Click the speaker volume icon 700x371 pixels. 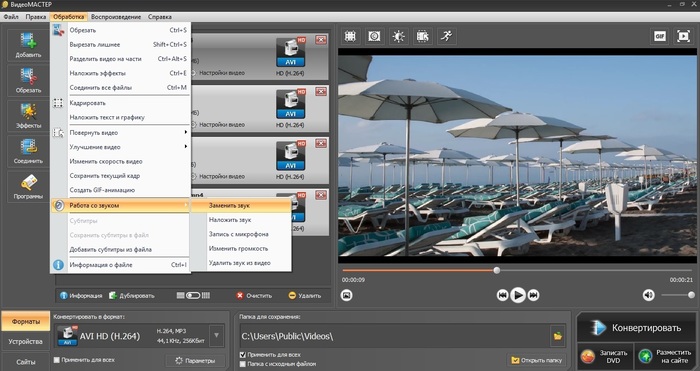(x=649, y=295)
